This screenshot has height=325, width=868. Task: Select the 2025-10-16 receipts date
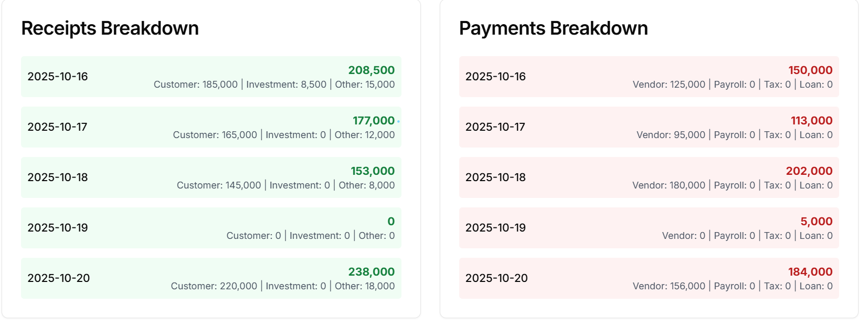tap(58, 77)
